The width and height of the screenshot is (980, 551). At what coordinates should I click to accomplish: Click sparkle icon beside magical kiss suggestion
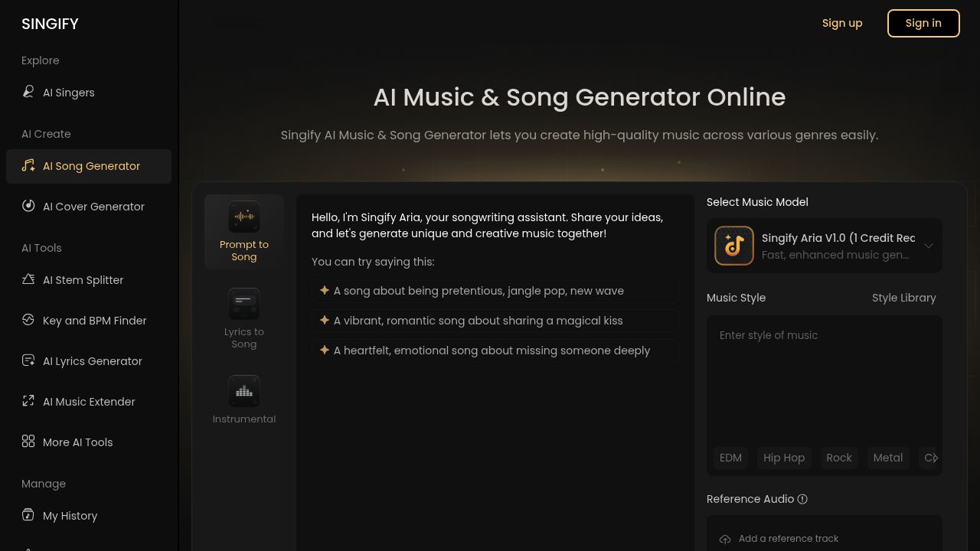point(325,321)
